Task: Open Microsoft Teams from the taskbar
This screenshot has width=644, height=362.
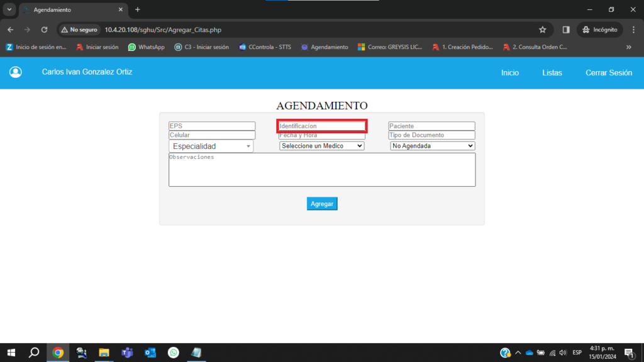Action: [x=127, y=353]
